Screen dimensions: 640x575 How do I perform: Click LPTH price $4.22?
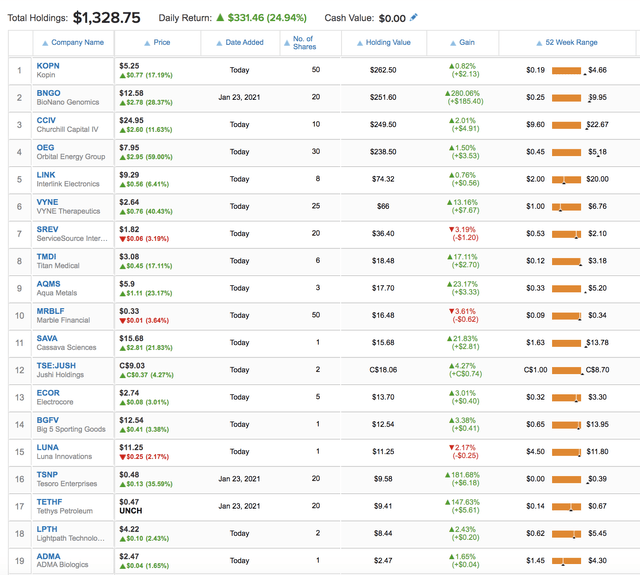pyautogui.click(x=129, y=529)
